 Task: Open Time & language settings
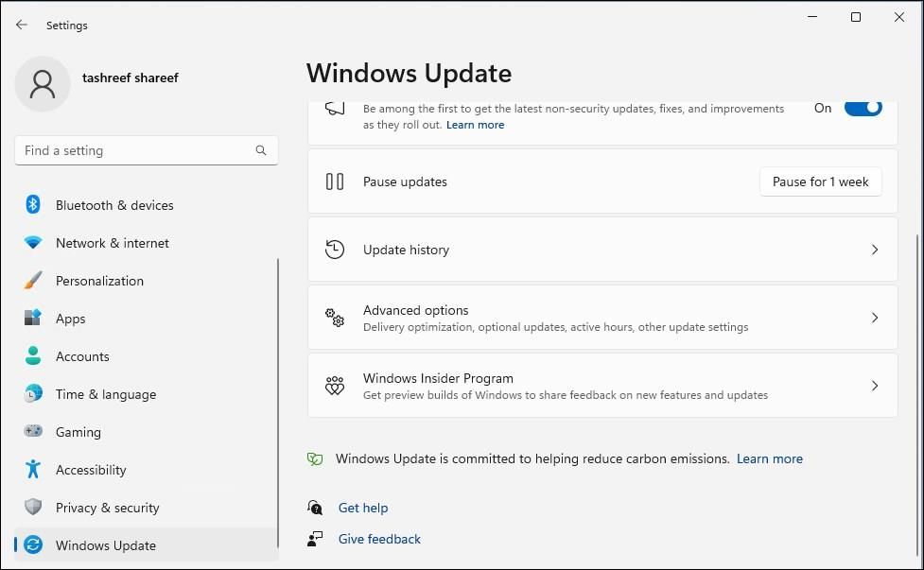click(106, 394)
